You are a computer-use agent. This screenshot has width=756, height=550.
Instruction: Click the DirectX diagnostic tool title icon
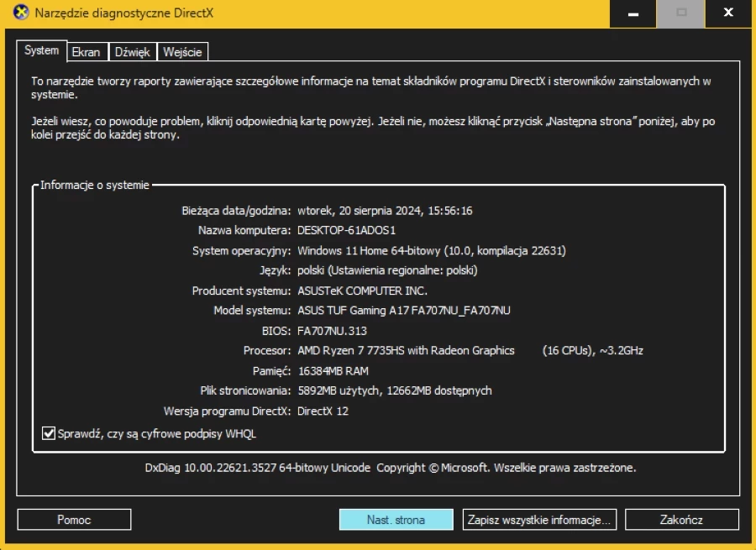(x=21, y=13)
